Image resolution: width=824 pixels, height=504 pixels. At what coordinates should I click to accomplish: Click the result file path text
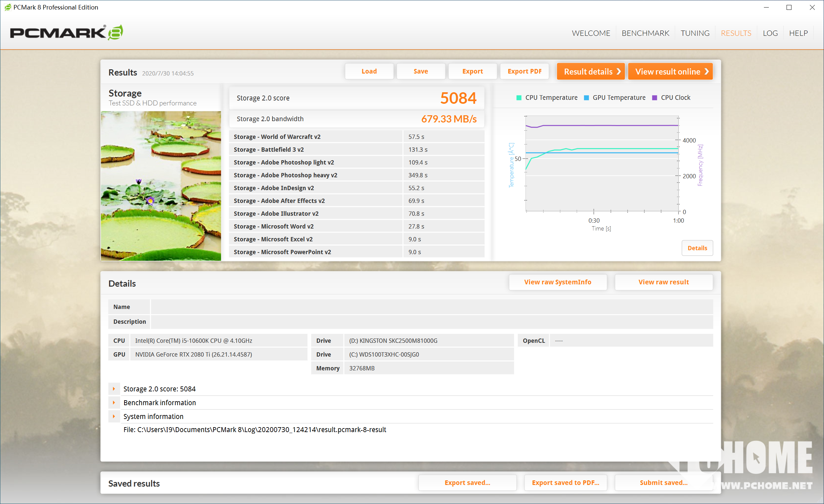pyautogui.click(x=255, y=429)
